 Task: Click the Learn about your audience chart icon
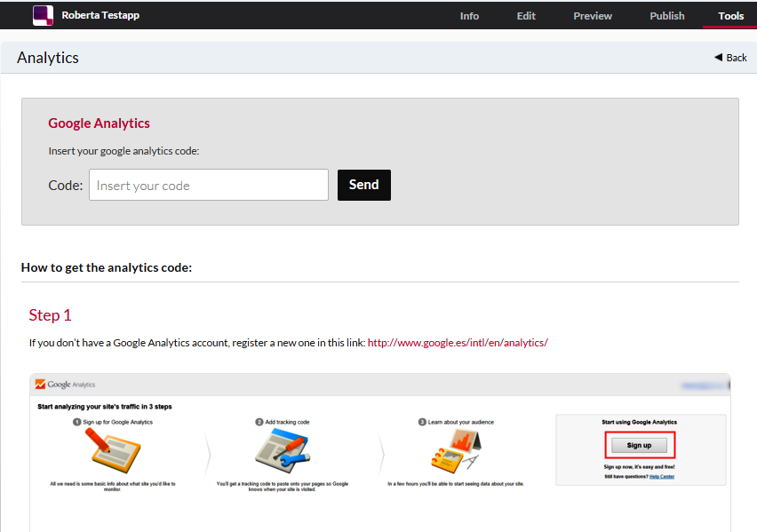456,451
